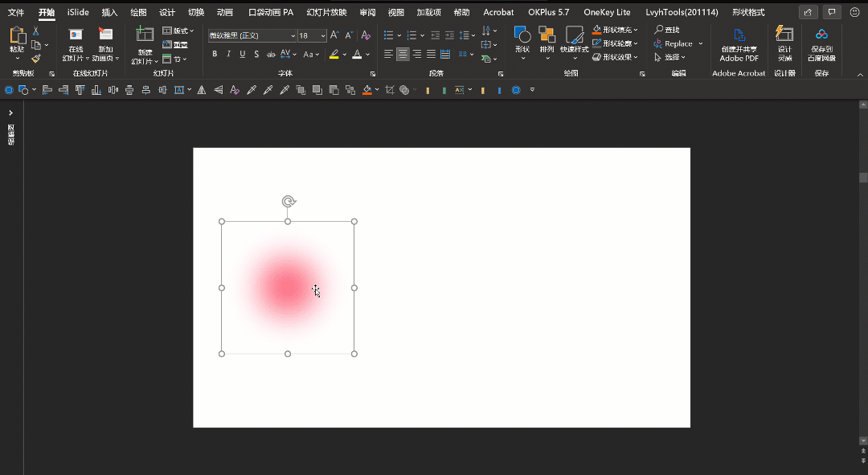Open the font name combo box
The width and height of the screenshot is (868, 475).
tap(252, 35)
